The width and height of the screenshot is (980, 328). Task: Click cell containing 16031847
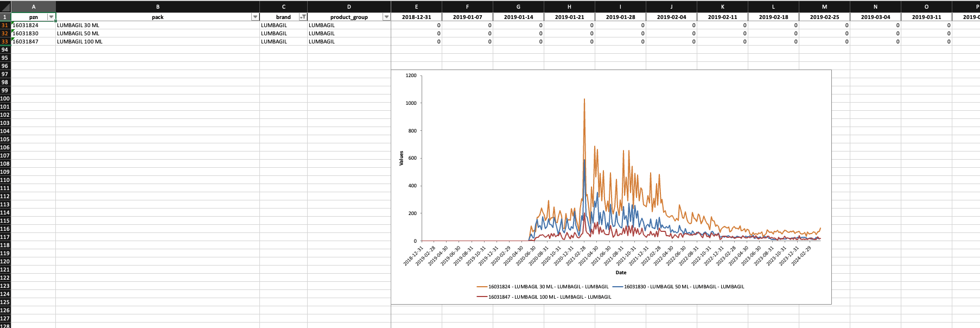coord(34,41)
